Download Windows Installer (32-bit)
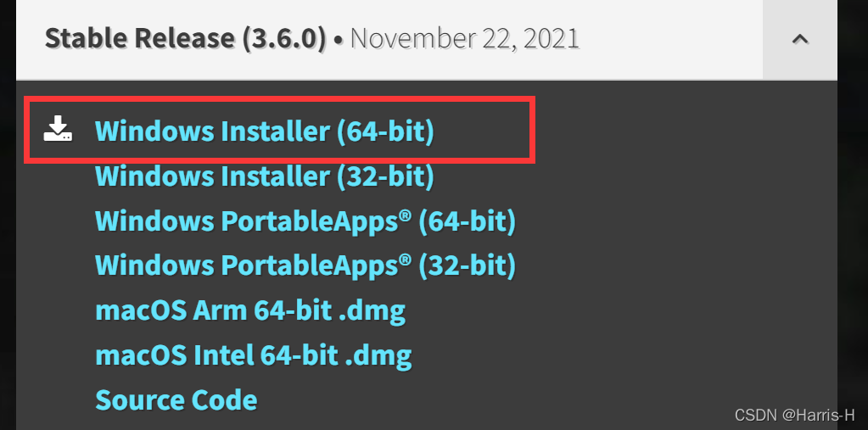Image resolution: width=868 pixels, height=430 pixels. [x=265, y=176]
